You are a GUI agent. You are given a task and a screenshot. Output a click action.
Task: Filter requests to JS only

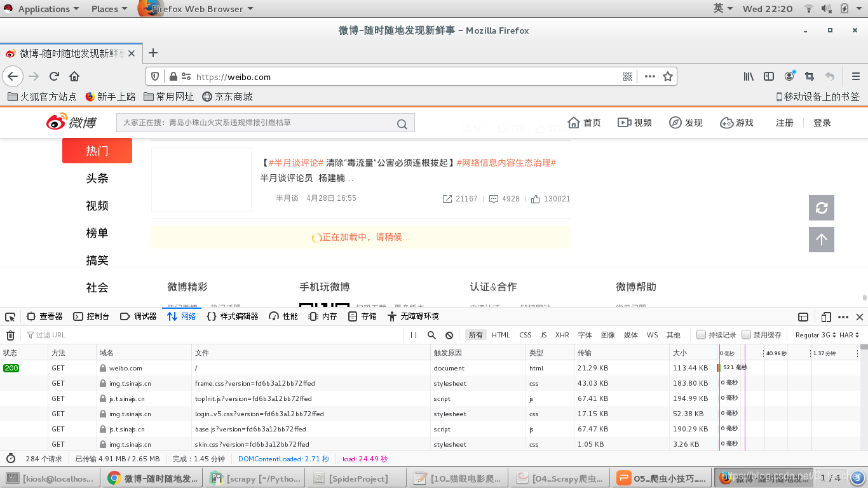pos(543,335)
